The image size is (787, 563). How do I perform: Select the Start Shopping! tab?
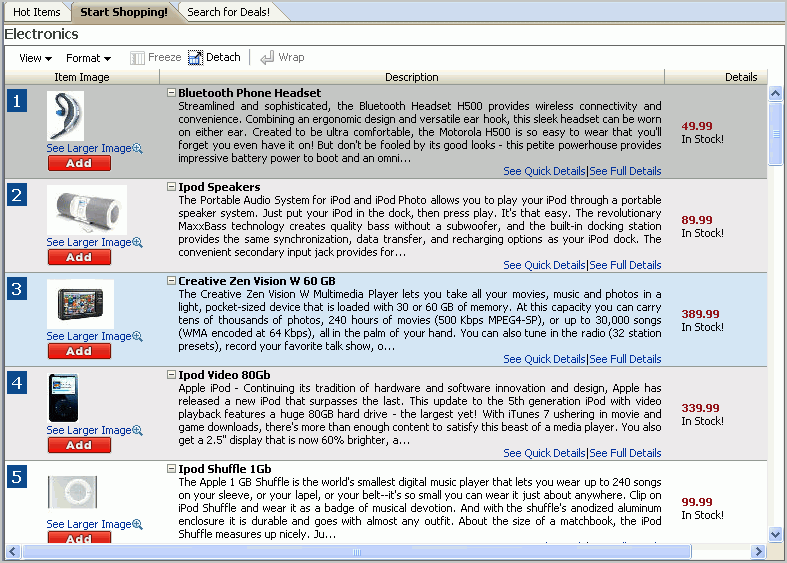click(x=124, y=12)
